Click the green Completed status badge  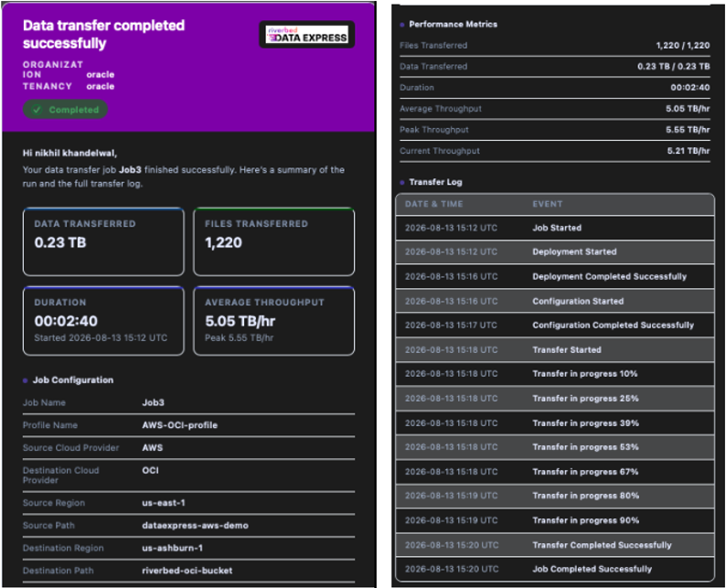[x=65, y=110]
